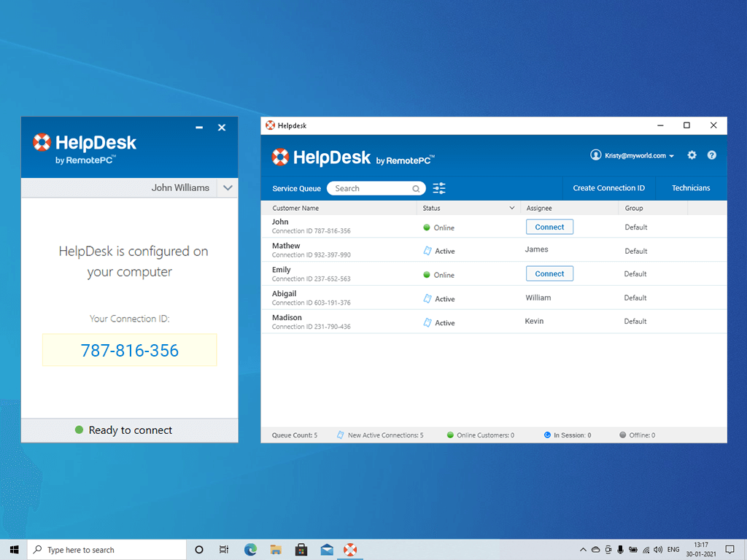
Task: Click the Active status icon in Mathew's row
Action: (x=427, y=251)
